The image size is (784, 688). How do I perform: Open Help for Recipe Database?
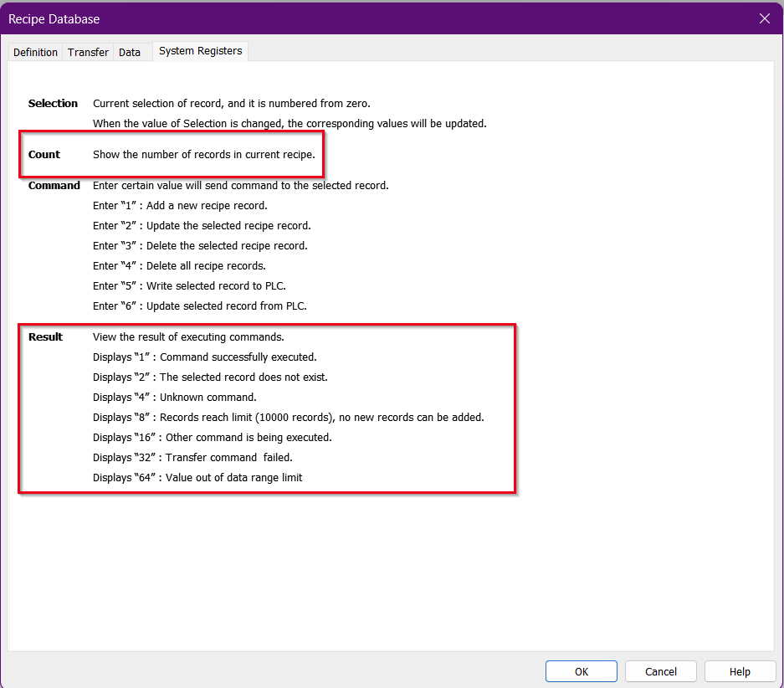740,671
